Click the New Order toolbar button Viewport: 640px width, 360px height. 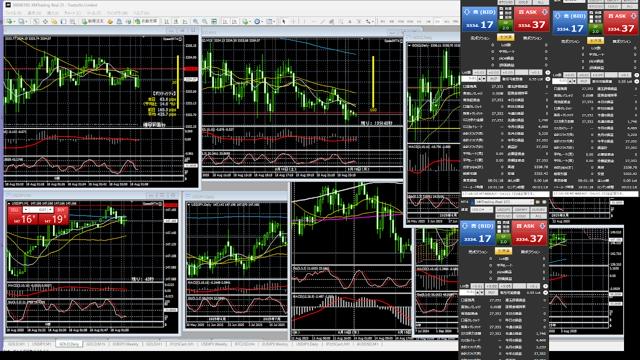93,21
